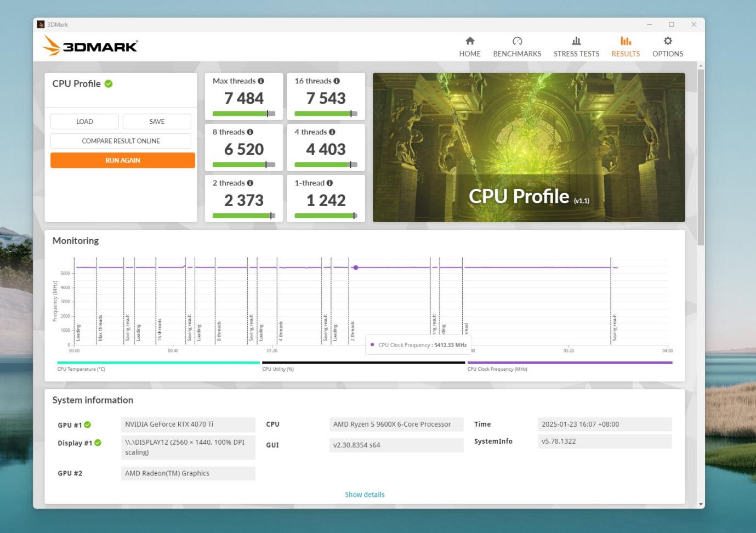Click the 8 threads marker on monitoring graph
The height and width of the screenshot is (533, 756).
(x=219, y=331)
